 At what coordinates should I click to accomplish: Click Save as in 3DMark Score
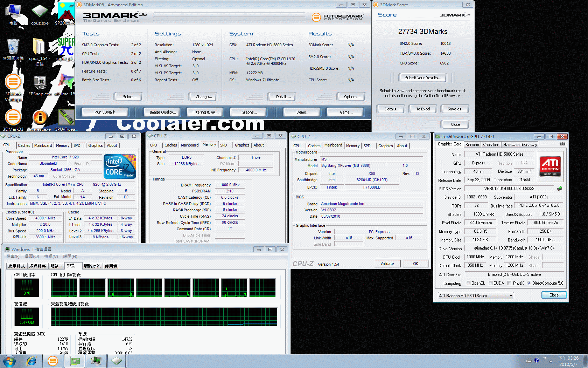456,109
